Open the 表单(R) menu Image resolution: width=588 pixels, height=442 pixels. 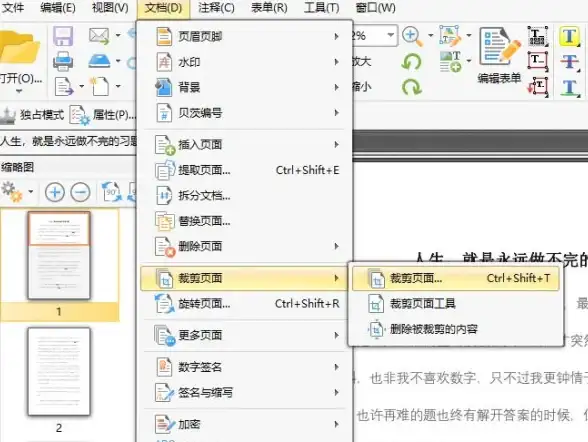[269, 7]
